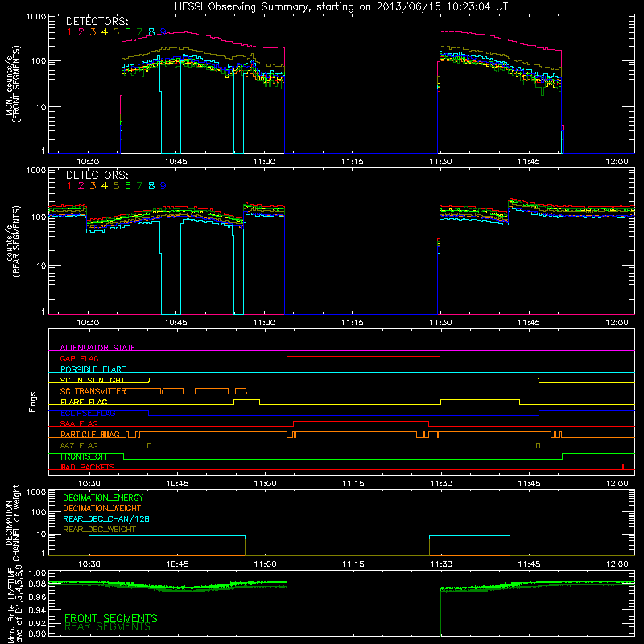Select the DETECTORS: legend heading in the rear-segments panel
The height and width of the screenshot is (644, 644).
click(x=97, y=175)
